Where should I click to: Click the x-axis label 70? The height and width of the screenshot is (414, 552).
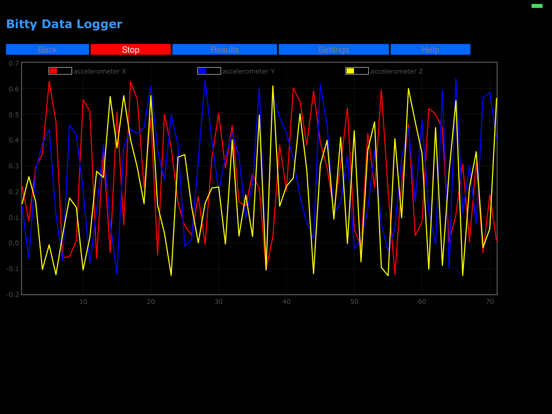coord(490,302)
